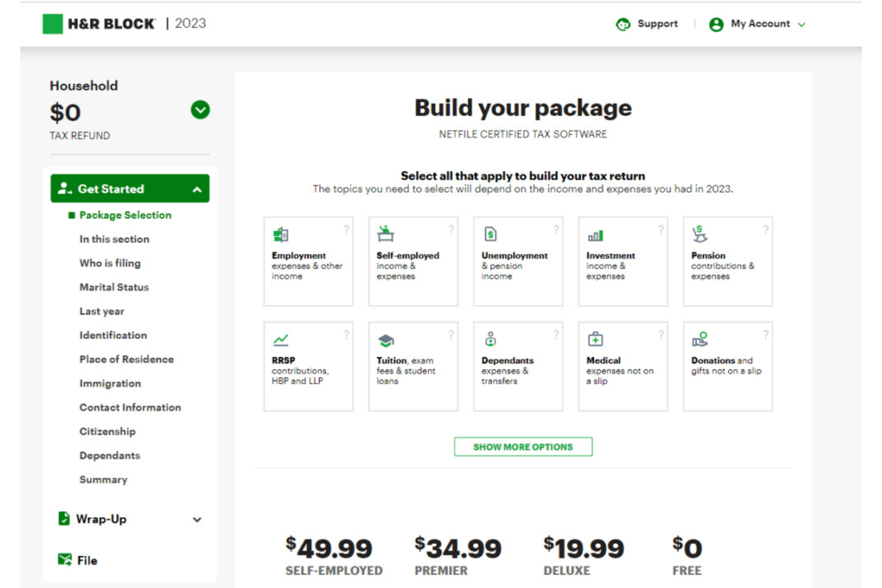Screen dimensions: 882x588
Task: Click the H&R Block green square logo
Action: (x=52, y=24)
